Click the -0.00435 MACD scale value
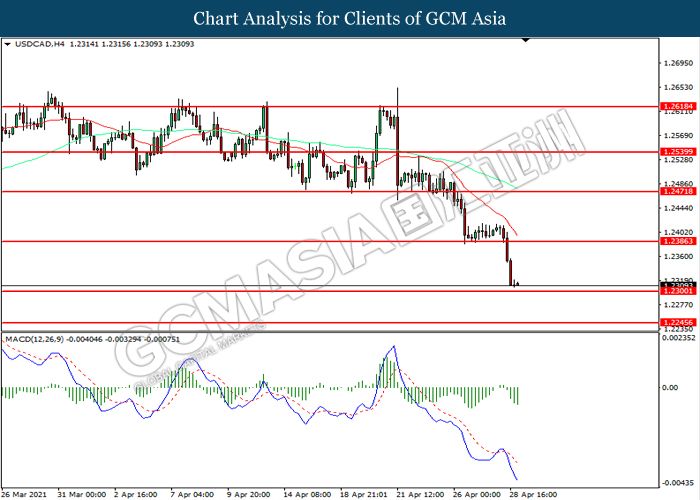This screenshot has width=700, height=500. pos(678,483)
